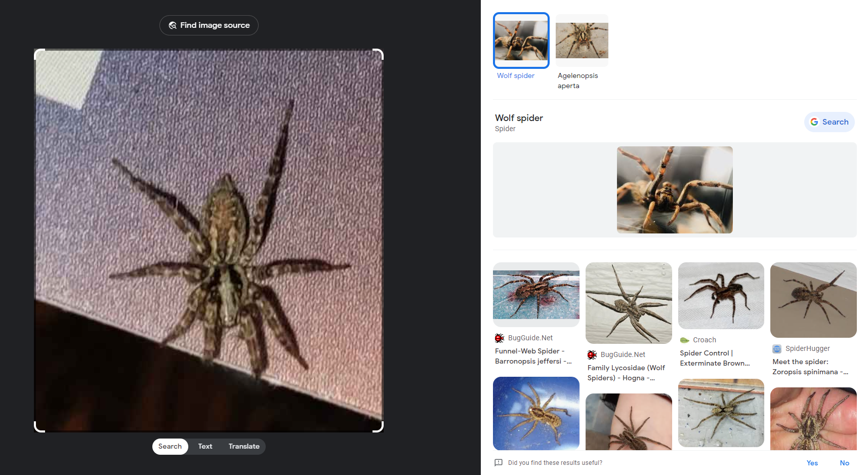Click the bottom-right crop corner handle

click(x=378, y=427)
